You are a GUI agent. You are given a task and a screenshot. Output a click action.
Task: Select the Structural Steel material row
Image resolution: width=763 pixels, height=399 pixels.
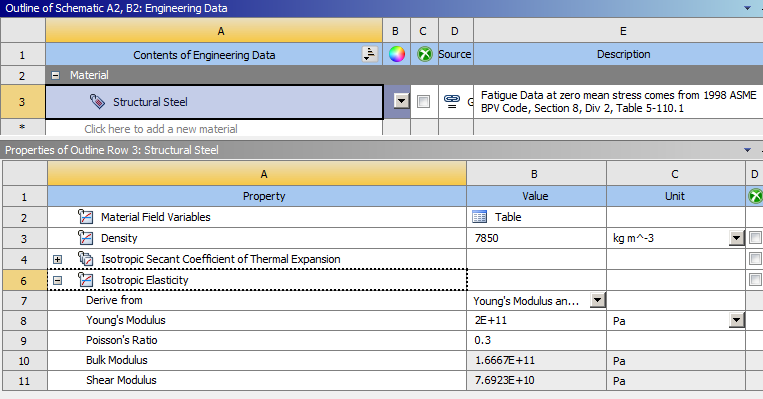click(x=214, y=102)
